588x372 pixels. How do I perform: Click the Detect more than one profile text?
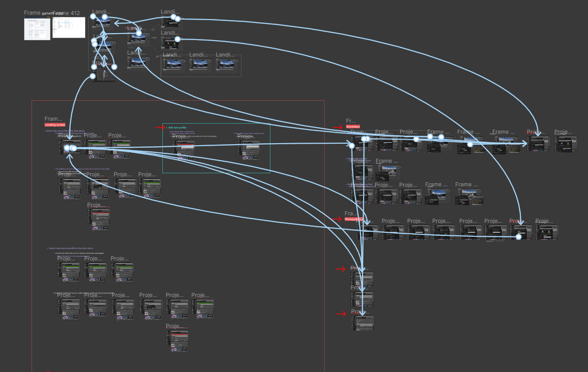70,248
